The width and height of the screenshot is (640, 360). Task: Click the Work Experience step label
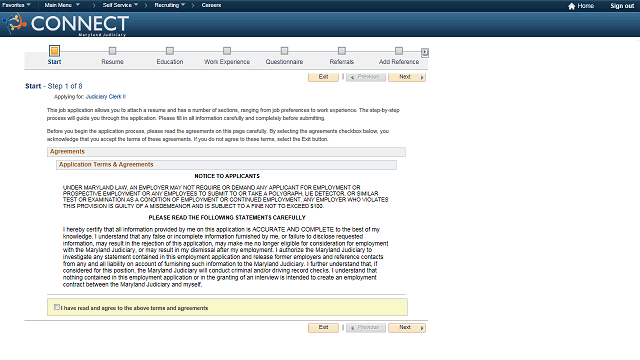tap(227, 62)
